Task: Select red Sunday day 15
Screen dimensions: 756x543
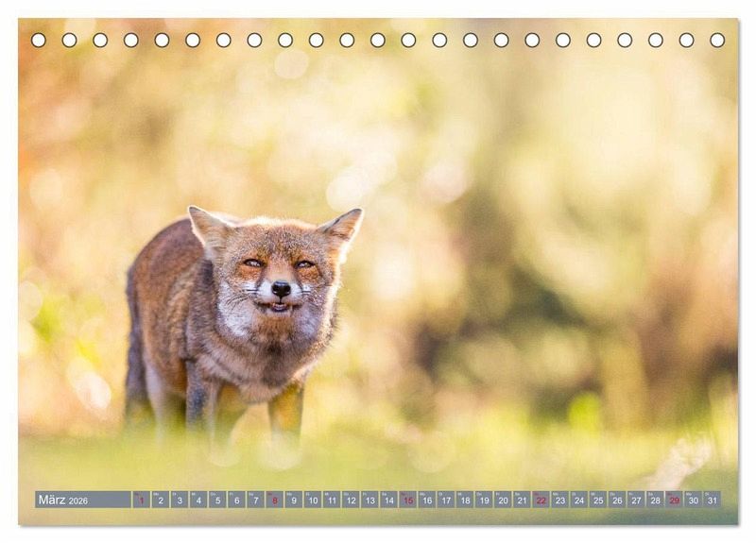Action: coord(408,500)
